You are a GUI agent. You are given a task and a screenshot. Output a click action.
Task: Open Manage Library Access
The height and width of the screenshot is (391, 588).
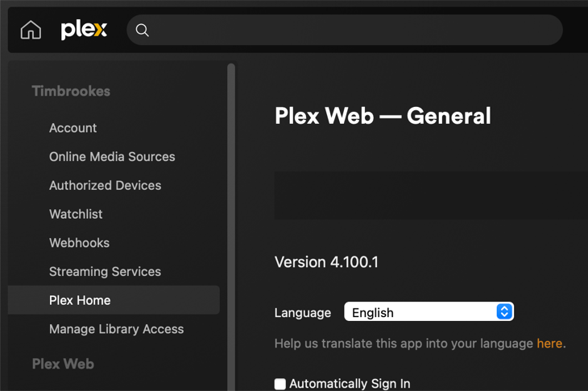(116, 329)
